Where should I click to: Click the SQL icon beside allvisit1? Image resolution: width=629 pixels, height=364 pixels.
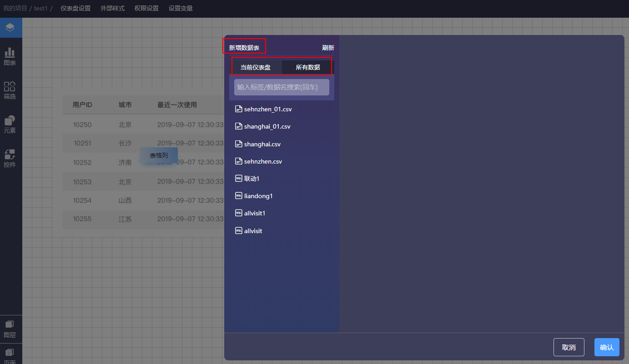click(x=238, y=213)
